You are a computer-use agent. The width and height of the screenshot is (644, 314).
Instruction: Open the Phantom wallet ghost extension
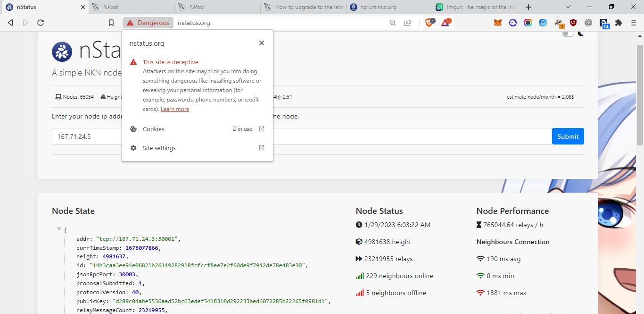(513, 23)
